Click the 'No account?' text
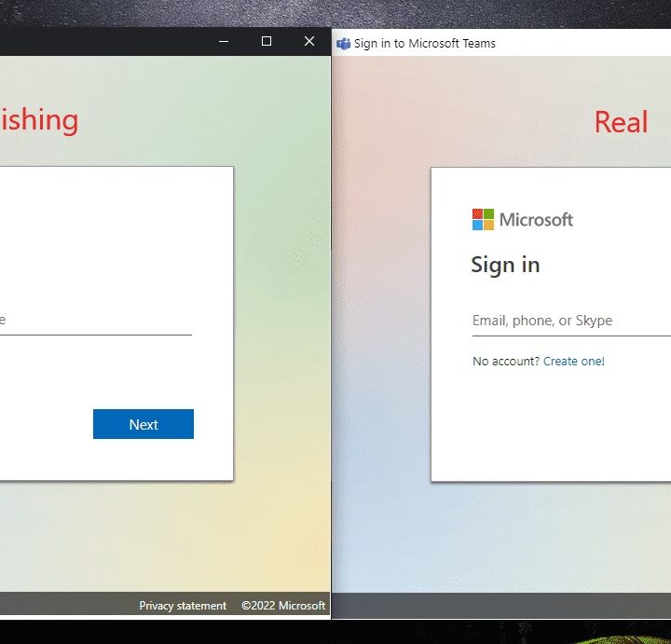This screenshot has width=671, height=644. pos(506,362)
